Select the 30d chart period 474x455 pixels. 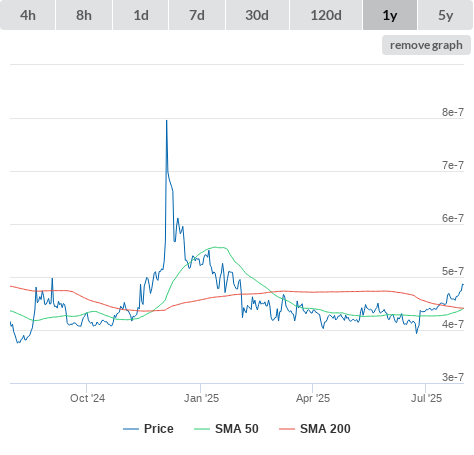coord(257,15)
